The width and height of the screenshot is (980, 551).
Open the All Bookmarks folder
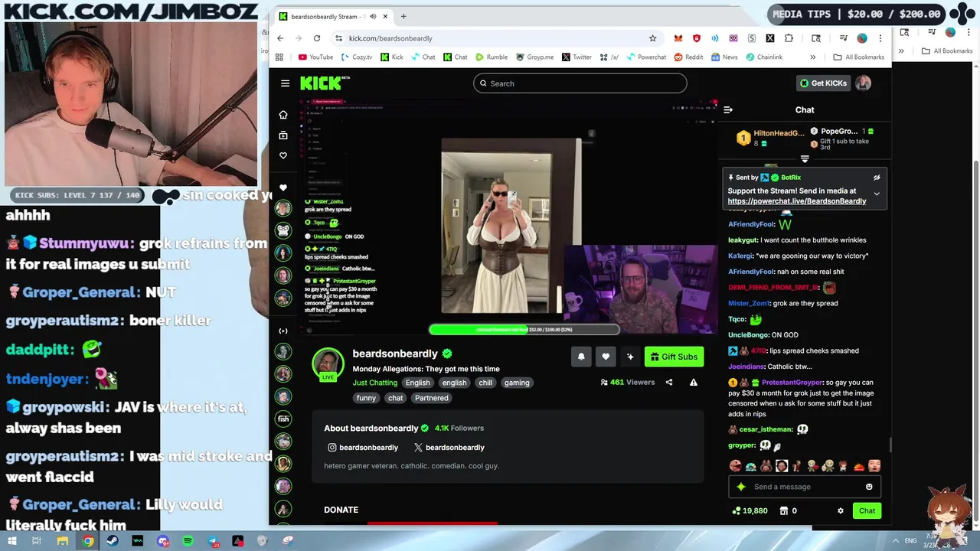pyautogui.click(x=858, y=57)
